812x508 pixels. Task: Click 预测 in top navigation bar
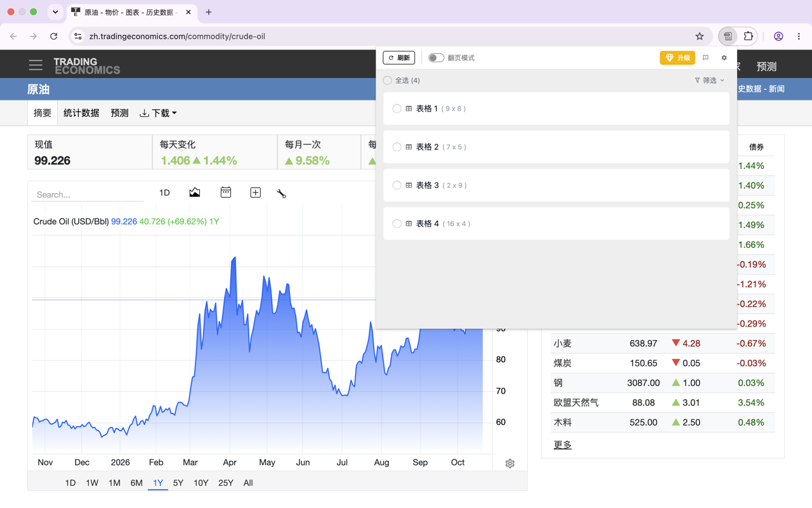766,66
